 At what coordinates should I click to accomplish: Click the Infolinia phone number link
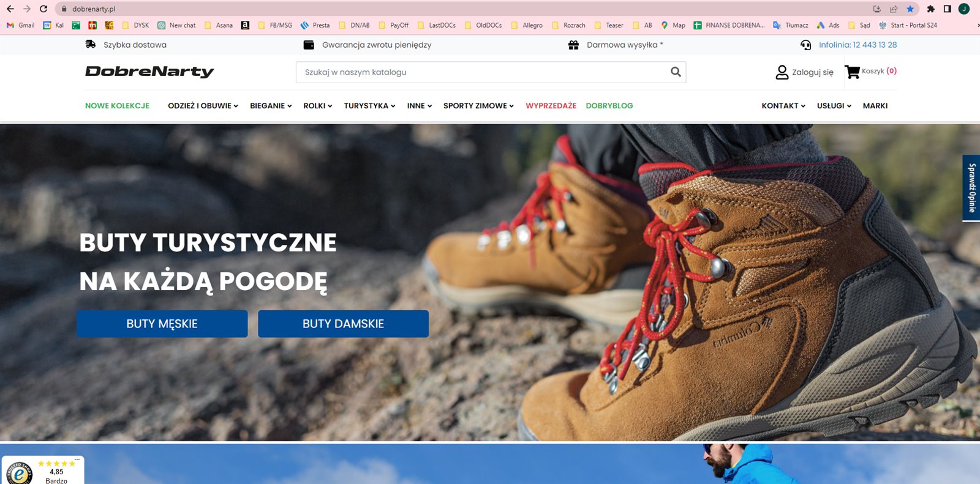point(858,45)
